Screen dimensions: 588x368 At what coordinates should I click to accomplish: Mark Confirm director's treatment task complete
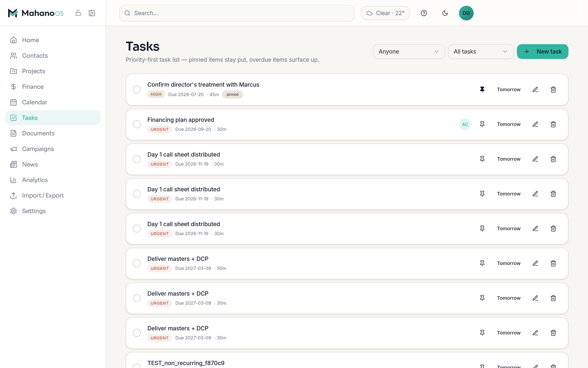coord(137,90)
